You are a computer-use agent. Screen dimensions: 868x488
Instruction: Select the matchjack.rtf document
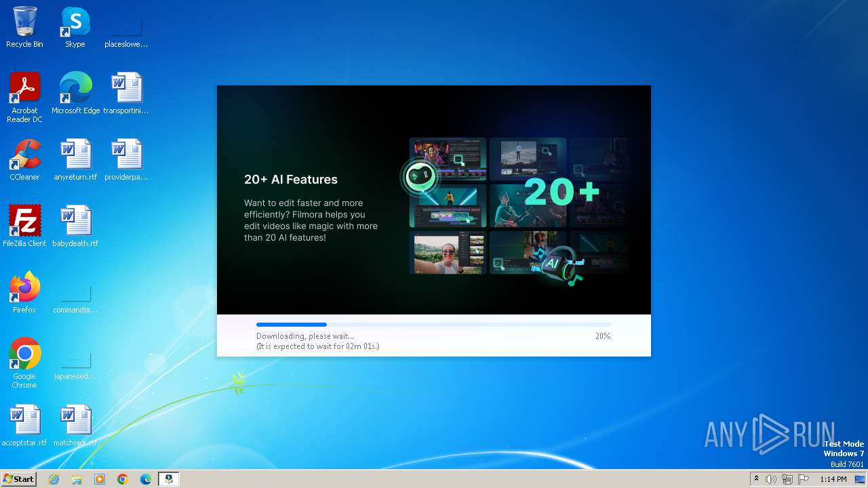point(75,426)
